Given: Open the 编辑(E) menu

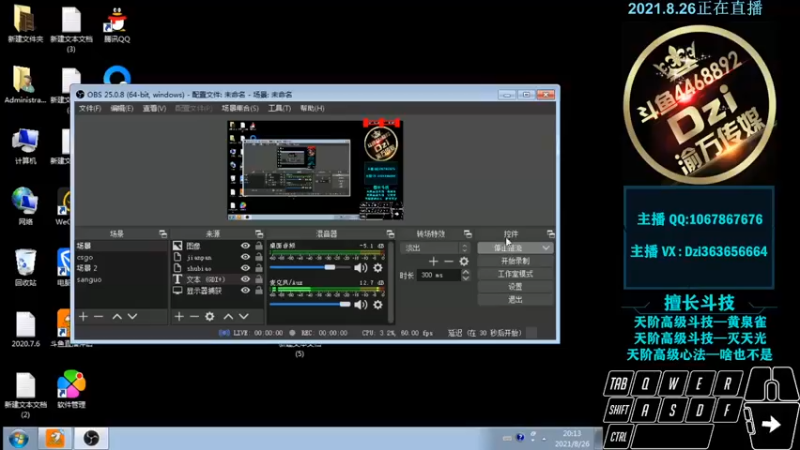Looking at the screenshot, I should pos(121,108).
